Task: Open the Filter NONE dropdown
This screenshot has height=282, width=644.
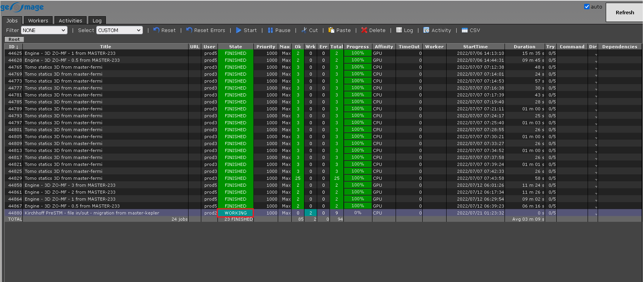Action: [x=44, y=30]
